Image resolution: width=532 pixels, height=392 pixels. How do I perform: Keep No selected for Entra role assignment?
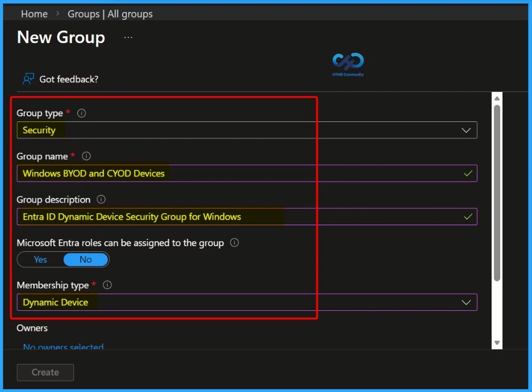click(85, 259)
